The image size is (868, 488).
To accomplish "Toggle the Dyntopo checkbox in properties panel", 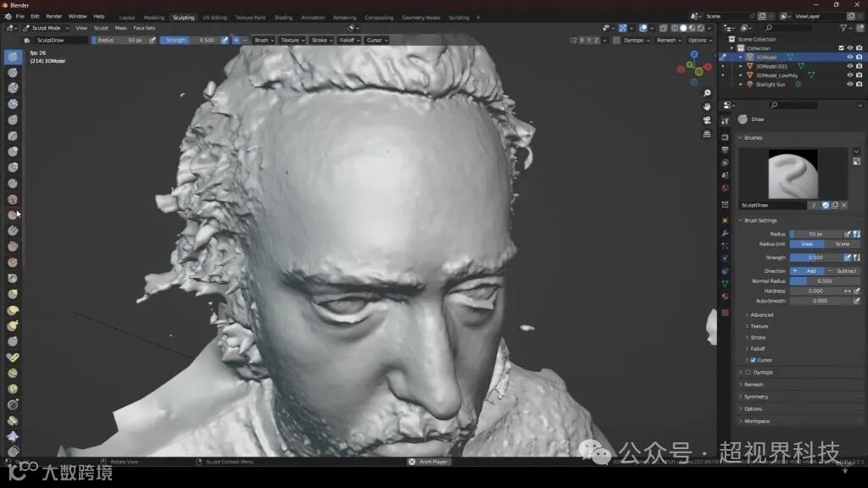I will pyautogui.click(x=748, y=372).
